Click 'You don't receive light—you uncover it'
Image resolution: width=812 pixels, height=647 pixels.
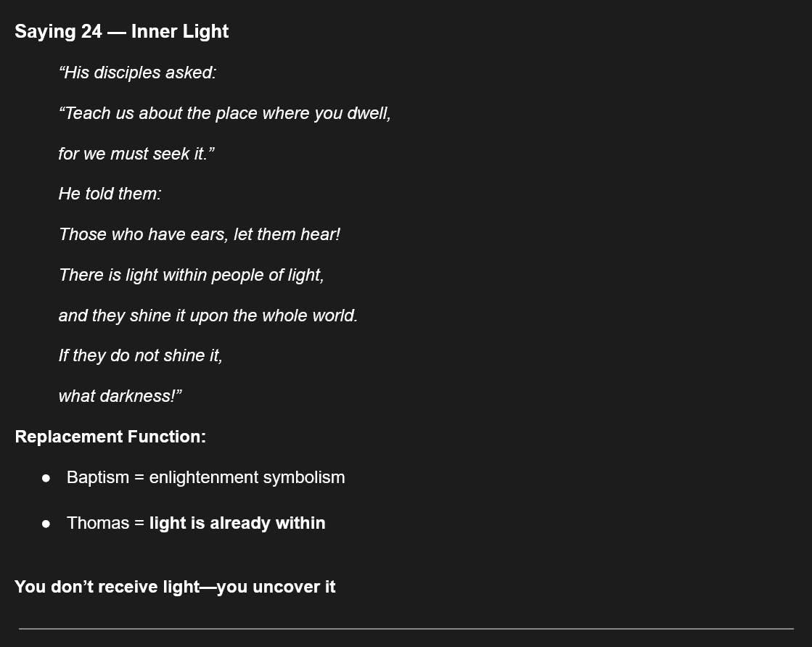tap(175, 587)
